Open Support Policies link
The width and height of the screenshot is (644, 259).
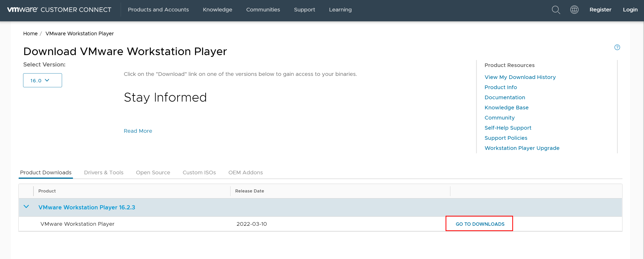tap(506, 138)
